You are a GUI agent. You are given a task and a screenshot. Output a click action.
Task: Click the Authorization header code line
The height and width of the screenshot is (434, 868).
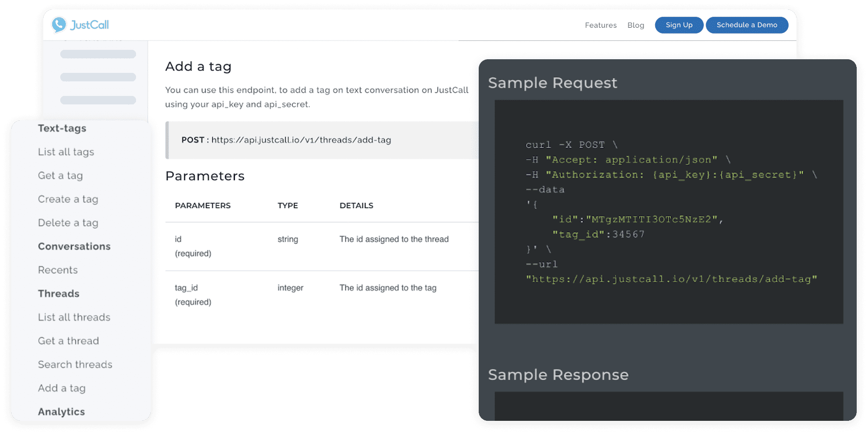click(x=671, y=175)
